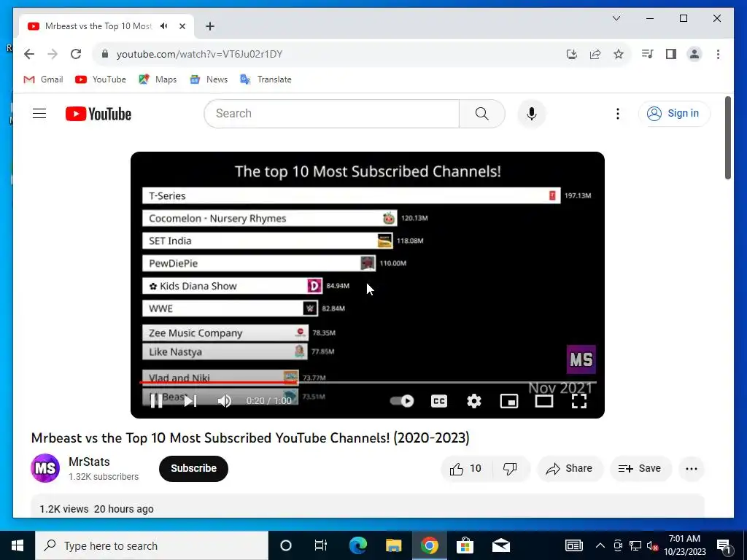Open a new browser tab

pyautogui.click(x=209, y=26)
